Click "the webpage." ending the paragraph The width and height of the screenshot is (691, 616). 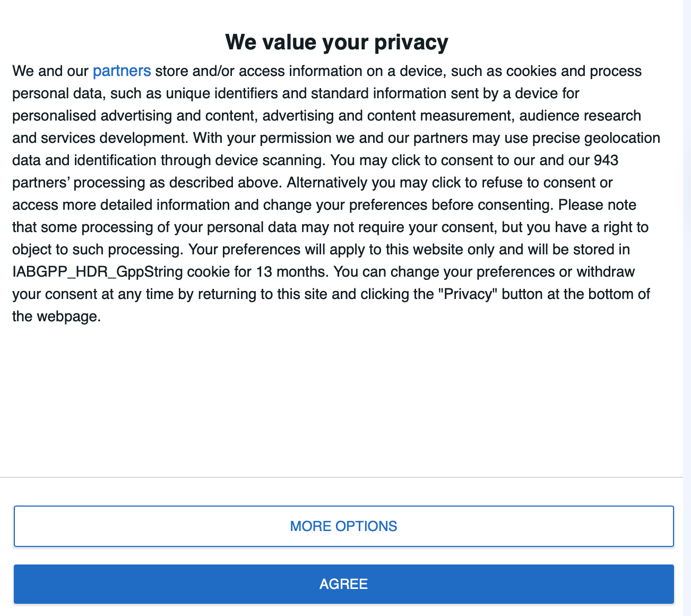56,316
